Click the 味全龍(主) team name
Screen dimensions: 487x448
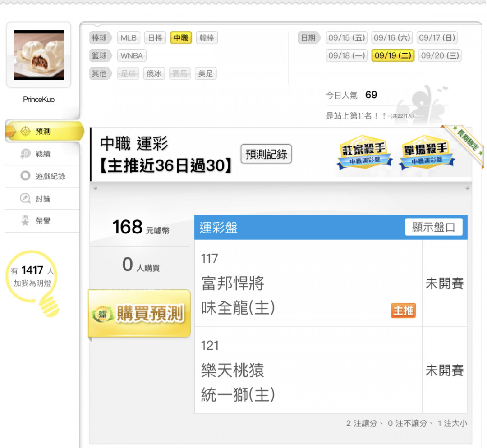[238, 308]
